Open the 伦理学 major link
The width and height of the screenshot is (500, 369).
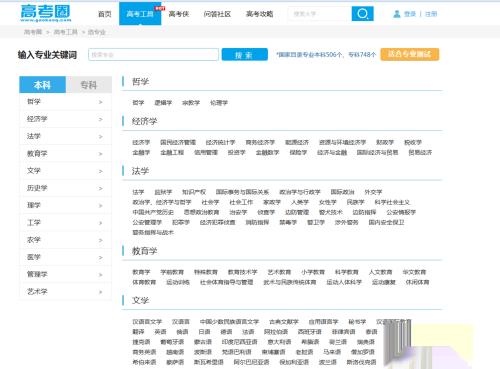point(219,103)
